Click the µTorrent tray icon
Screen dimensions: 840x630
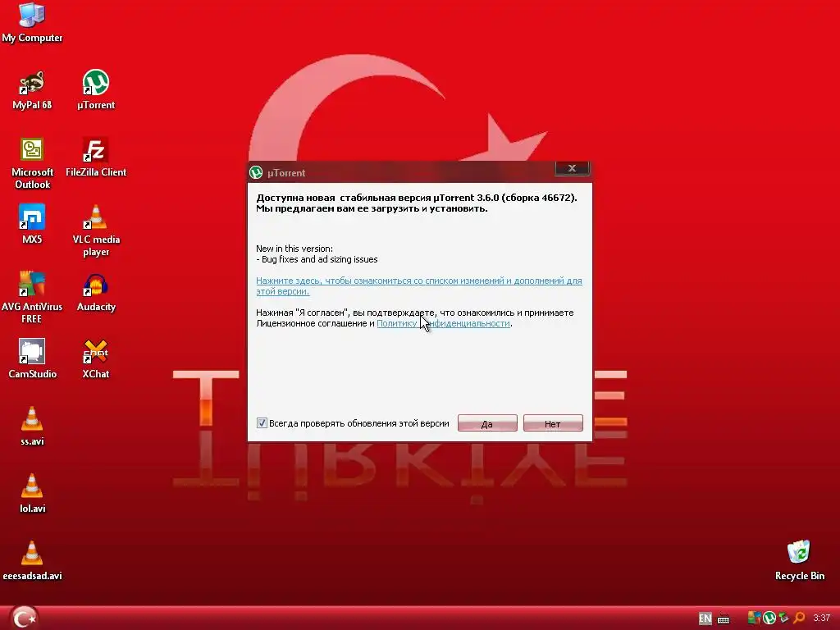(x=769, y=619)
